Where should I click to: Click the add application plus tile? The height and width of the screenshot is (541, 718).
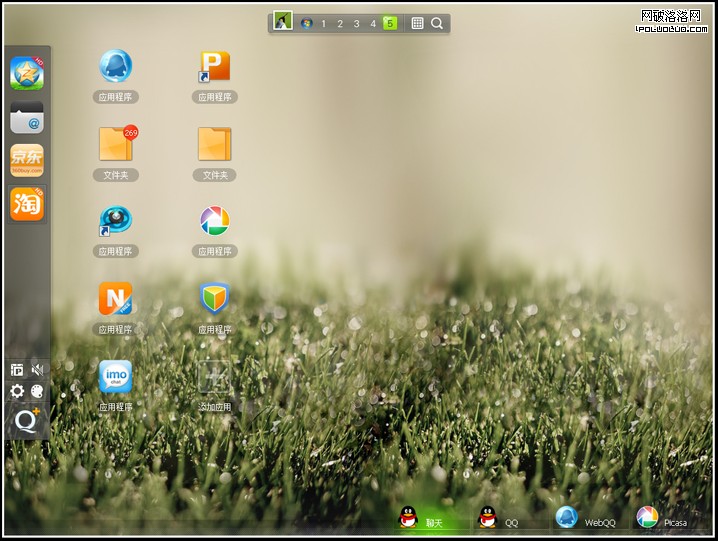click(214, 376)
